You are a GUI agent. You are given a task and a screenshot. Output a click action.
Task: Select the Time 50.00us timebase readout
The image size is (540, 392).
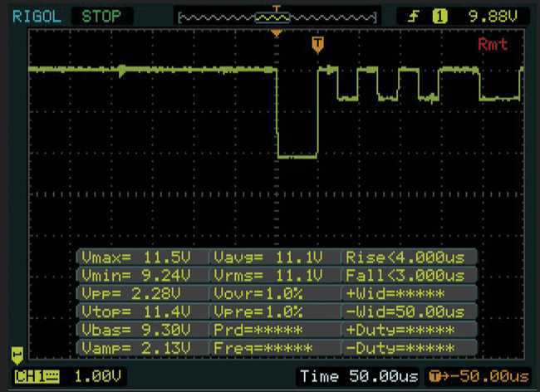[359, 377]
